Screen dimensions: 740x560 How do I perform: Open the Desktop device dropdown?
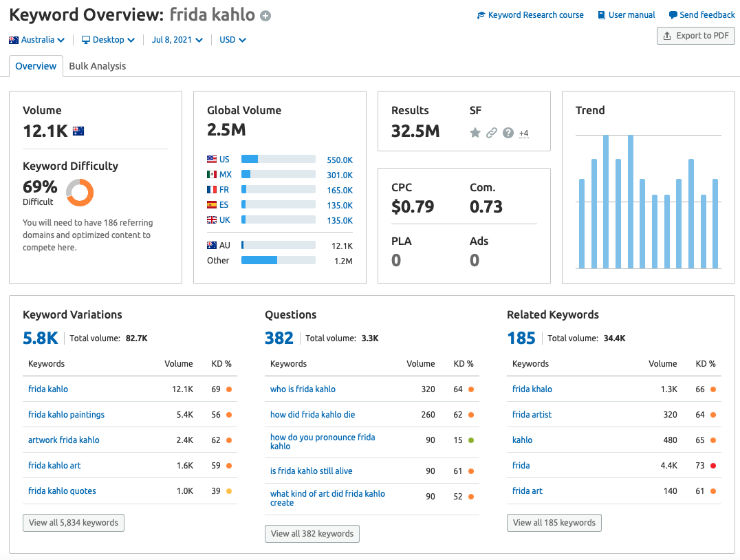pyautogui.click(x=108, y=40)
